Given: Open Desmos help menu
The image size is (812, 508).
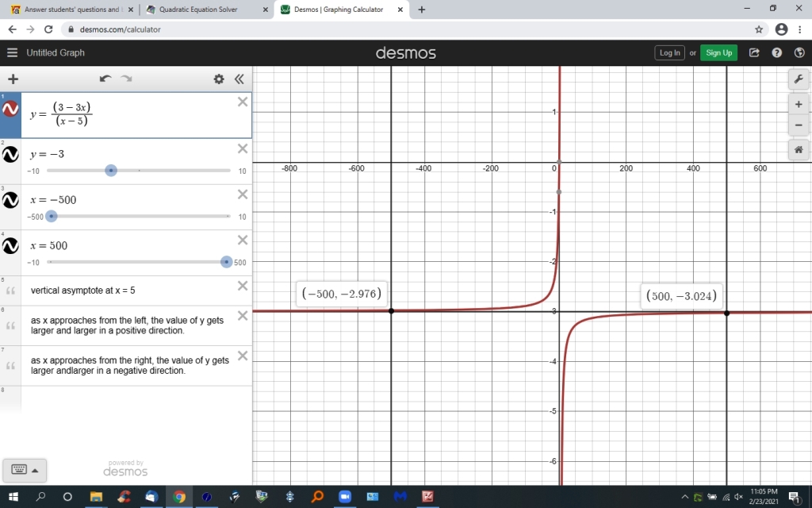Looking at the screenshot, I should click(x=777, y=52).
